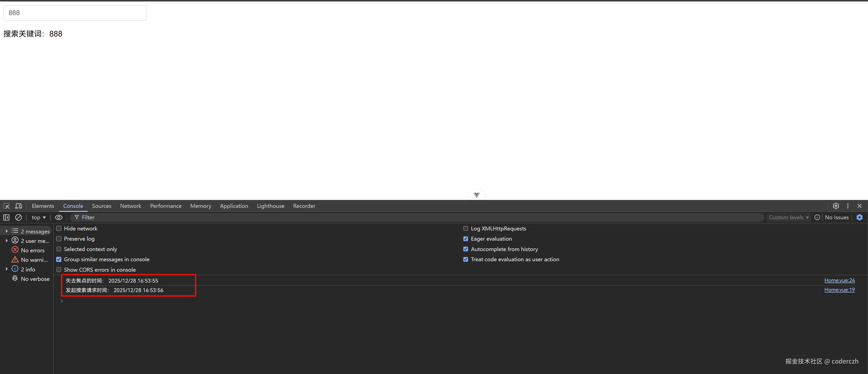Toggle the device toolbar icon

click(19, 206)
